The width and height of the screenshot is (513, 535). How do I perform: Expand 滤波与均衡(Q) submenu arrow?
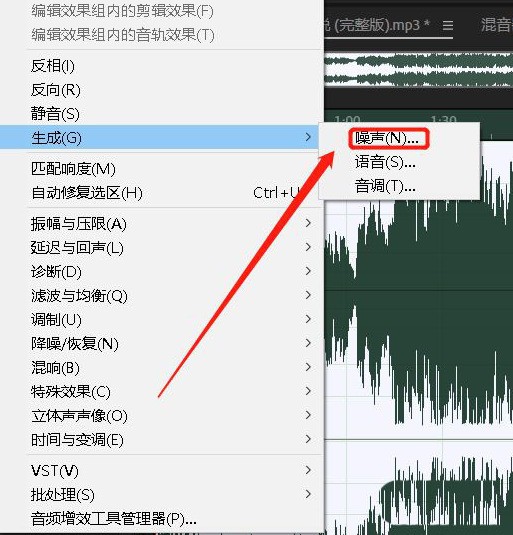308,295
